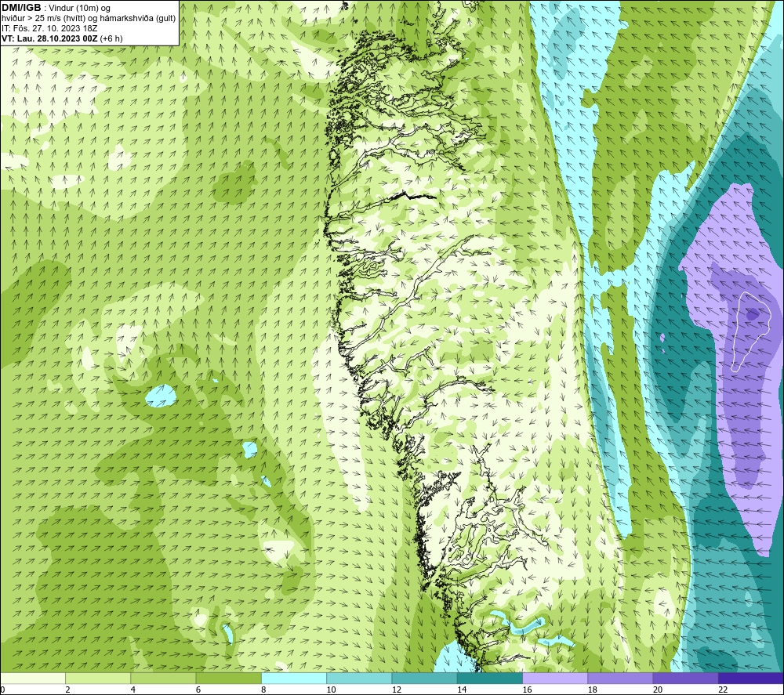Click the 'Vindur (10m) og' label

click(x=79, y=9)
